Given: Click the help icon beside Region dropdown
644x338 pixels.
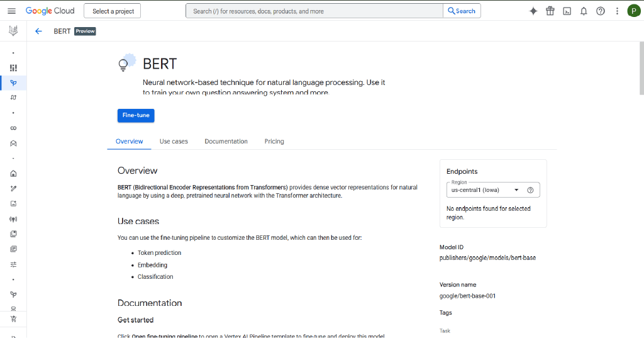Looking at the screenshot, I should pyautogui.click(x=530, y=190).
